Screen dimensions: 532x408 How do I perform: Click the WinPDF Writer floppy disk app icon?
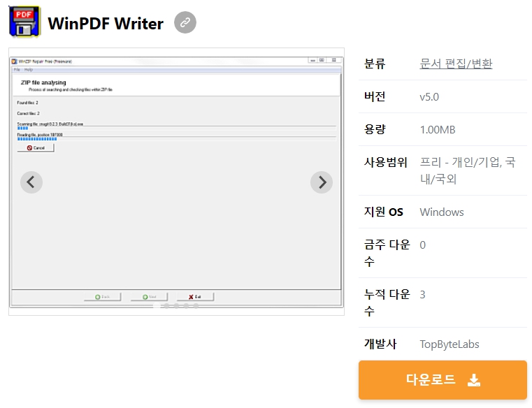tap(24, 22)
